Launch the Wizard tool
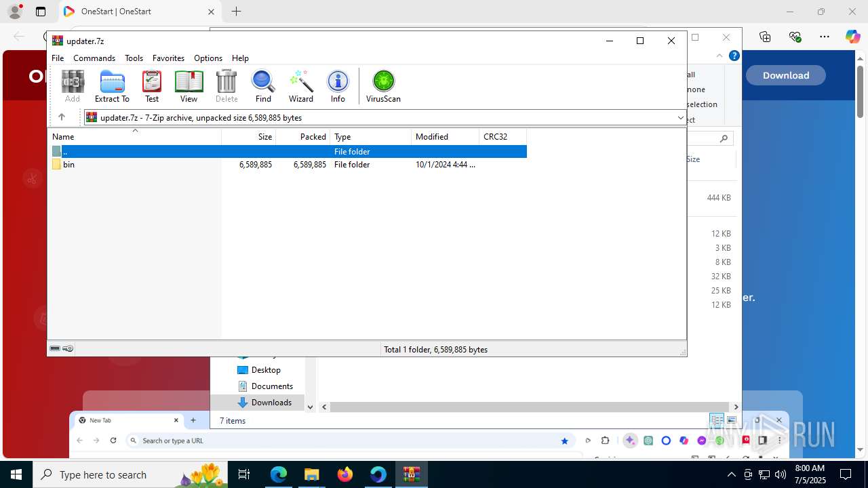Viewport: 868px width, 488px height. (301, 87)
